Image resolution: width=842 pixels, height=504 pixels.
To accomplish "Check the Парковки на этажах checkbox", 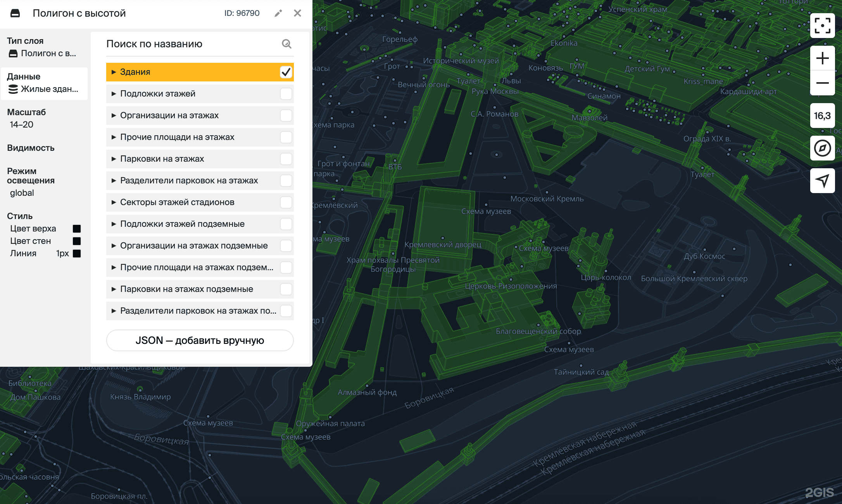I will [286, 159].
